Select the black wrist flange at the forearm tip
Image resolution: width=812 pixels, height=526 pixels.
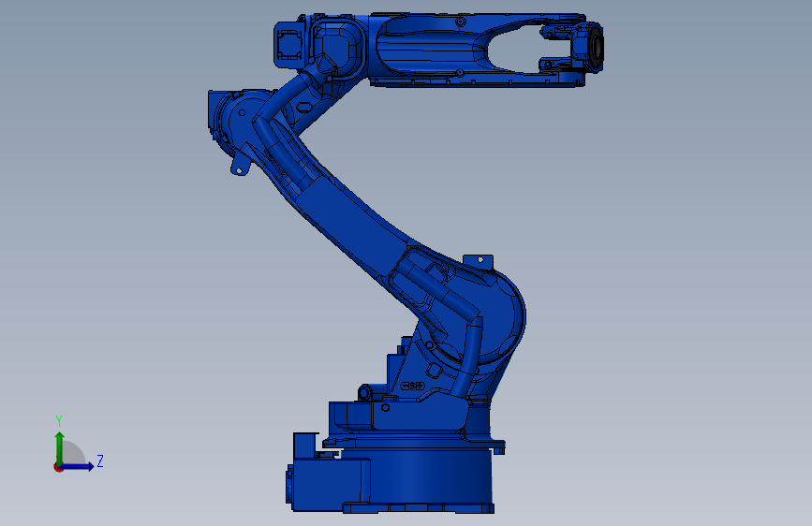596,47
